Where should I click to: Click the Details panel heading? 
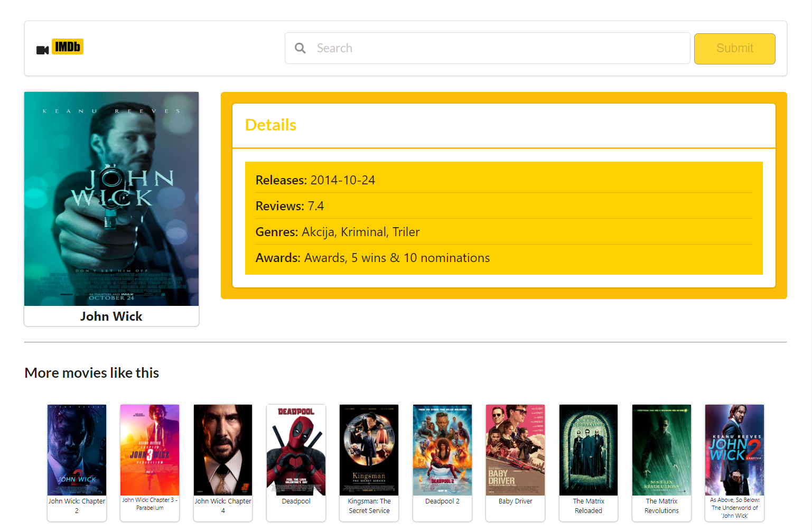point(270,125)
